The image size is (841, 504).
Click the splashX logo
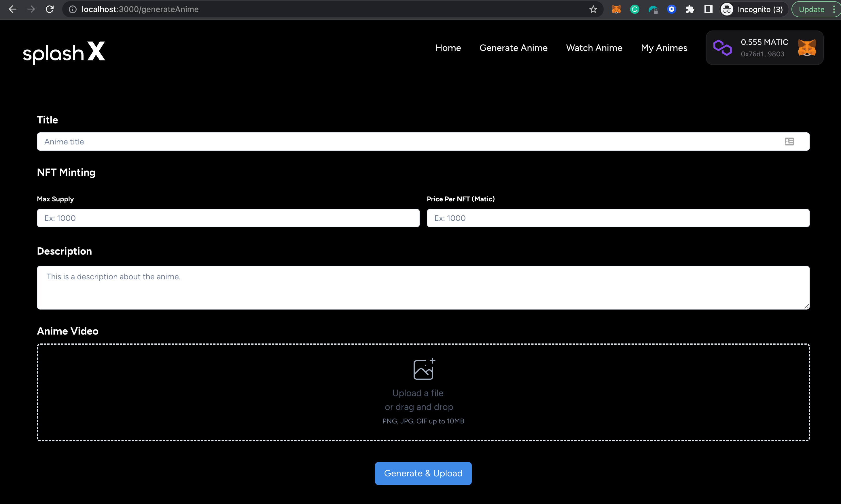coord(64,52)
